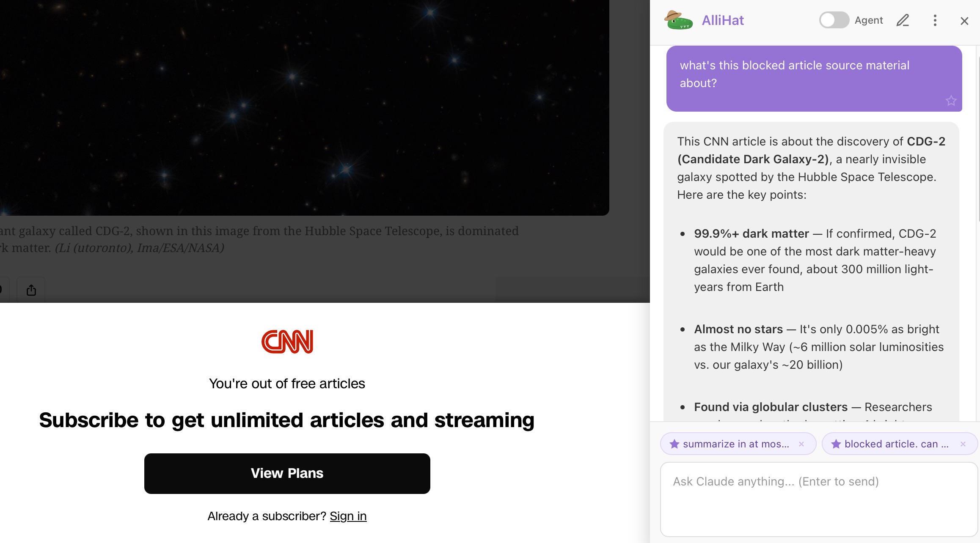This screenshot has height=543, width=980.
Task: Remove the 'summarize in at mos...' prompt chip
Action: pos(801,444)
